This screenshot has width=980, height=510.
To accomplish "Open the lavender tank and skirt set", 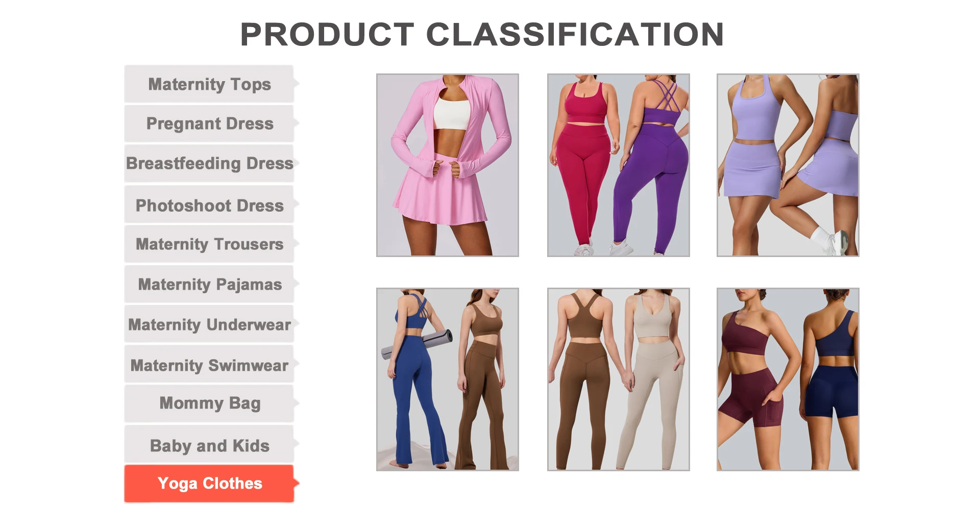I will tap(788, 165).
